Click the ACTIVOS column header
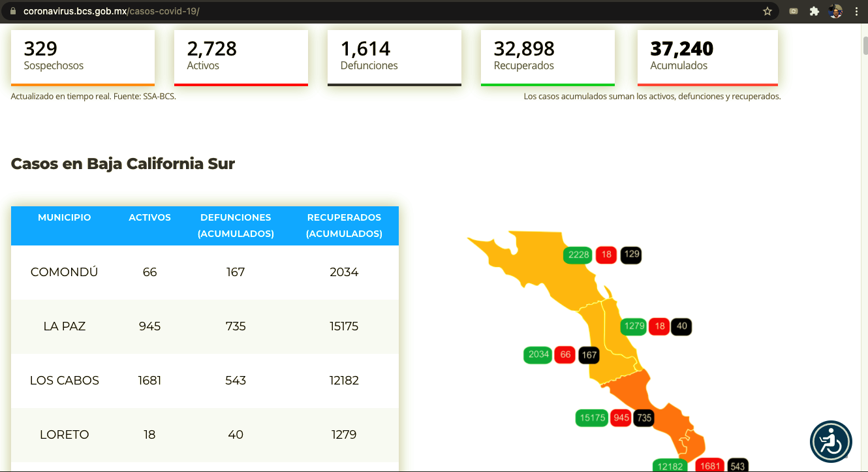868x472 pixels. 149,217
